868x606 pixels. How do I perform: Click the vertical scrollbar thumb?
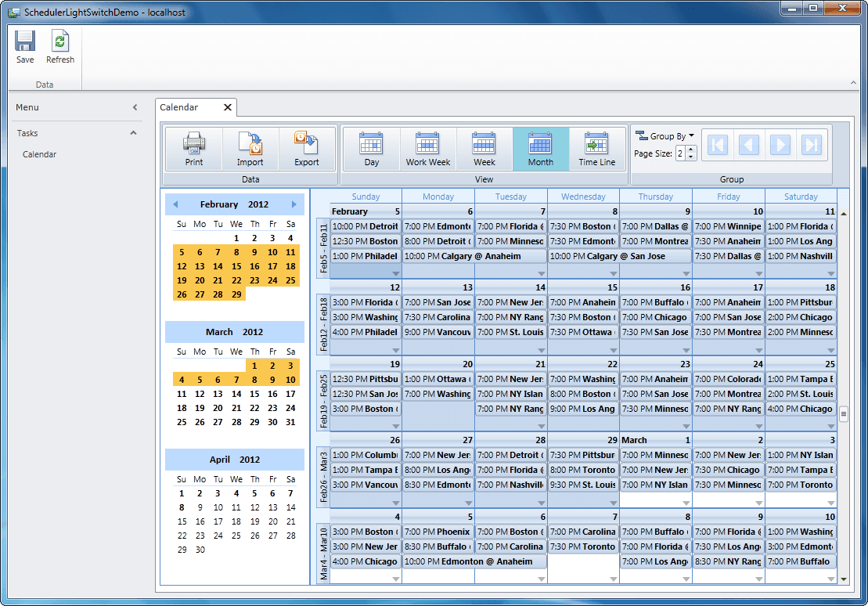point(844,413)
